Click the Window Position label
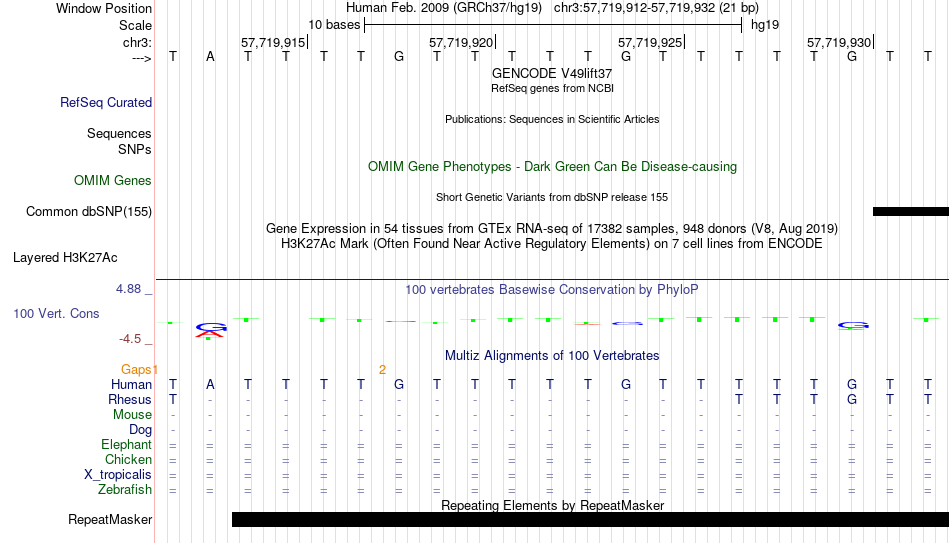This screenshot has width=950, height=543. click(x=104, y=8)
